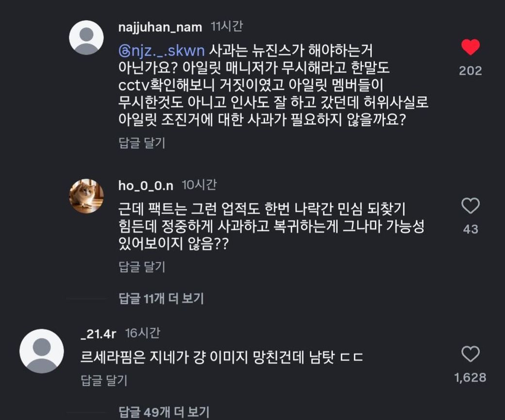Screen dimensions: 505x420
Task: Click the 11시간 timestamp on najjuhan_nam's comment
Action: [226, 26]
